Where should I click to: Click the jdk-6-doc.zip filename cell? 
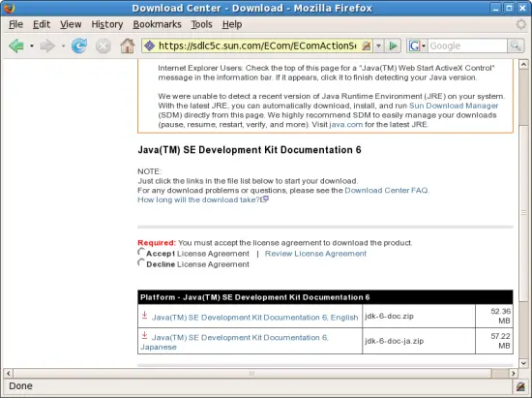click(419, 316)
